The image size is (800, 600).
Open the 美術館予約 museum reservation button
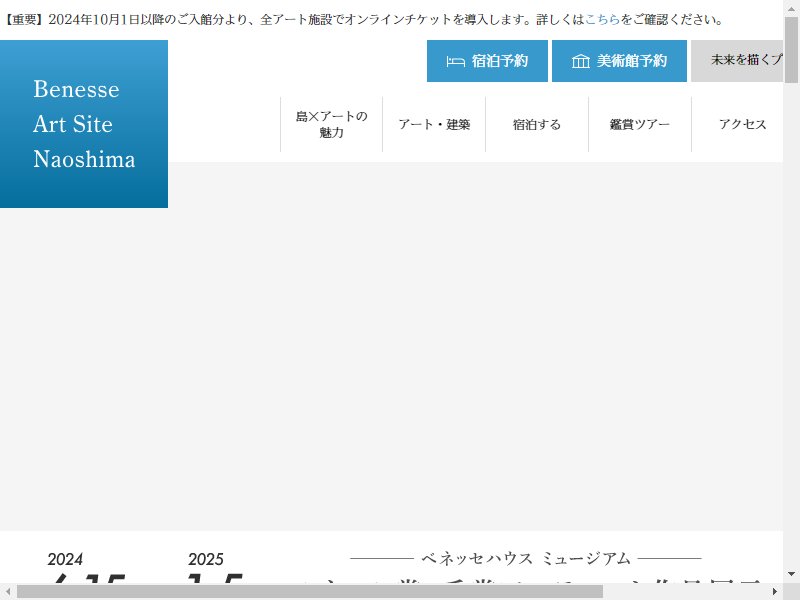619,61
